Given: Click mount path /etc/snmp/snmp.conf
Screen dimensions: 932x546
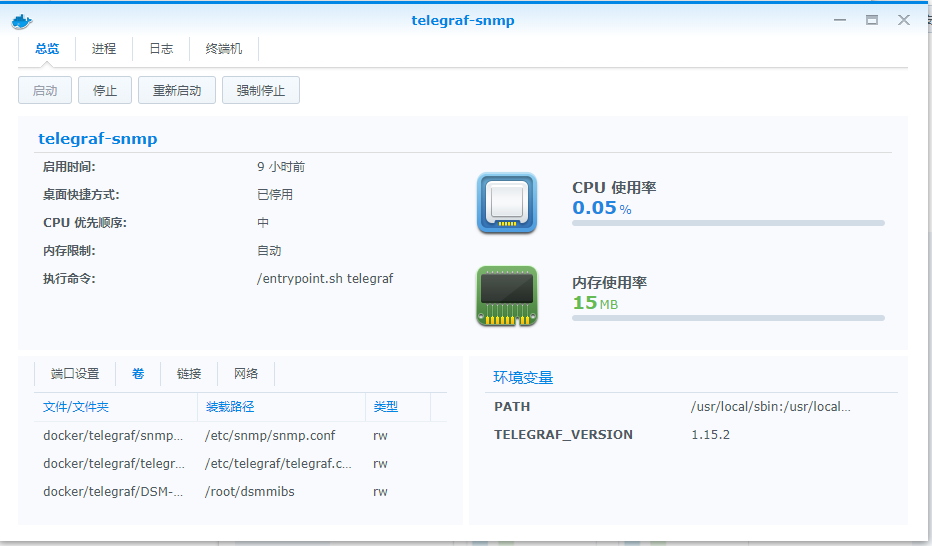Looking at the screenshot, I should click(270, 435).
